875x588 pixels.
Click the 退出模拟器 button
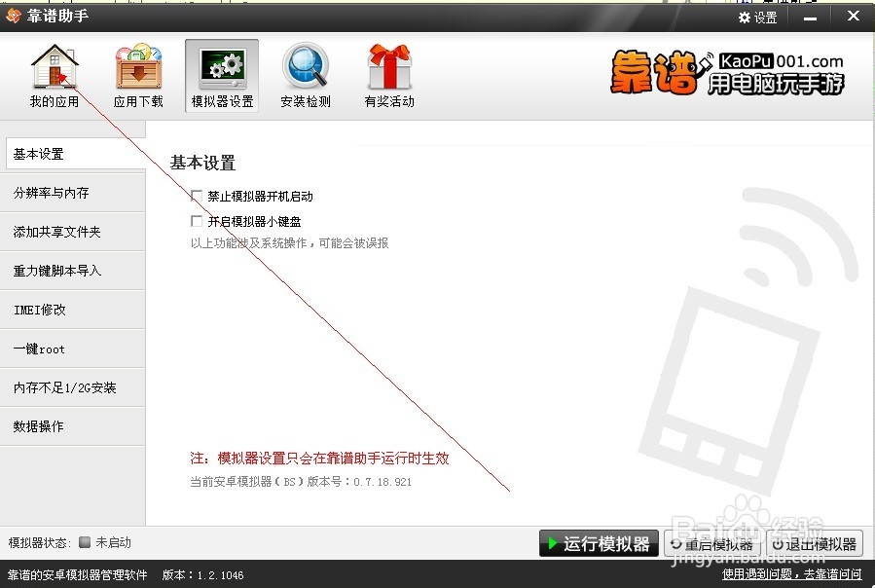pos(815,544)
